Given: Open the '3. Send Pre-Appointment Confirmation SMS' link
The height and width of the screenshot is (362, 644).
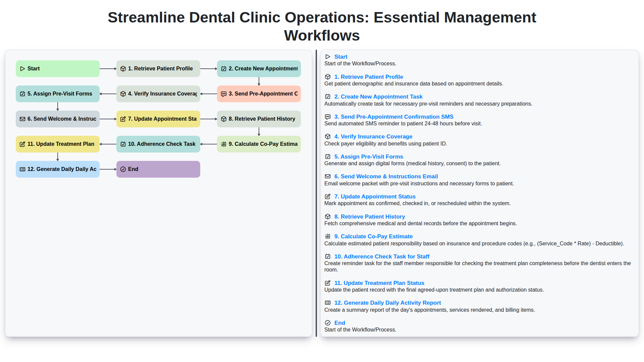Looking at the screenshot, I should tap(394, 117).
